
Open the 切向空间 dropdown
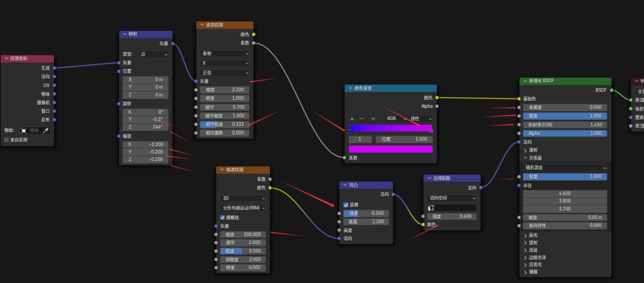(x=452, y=198)
